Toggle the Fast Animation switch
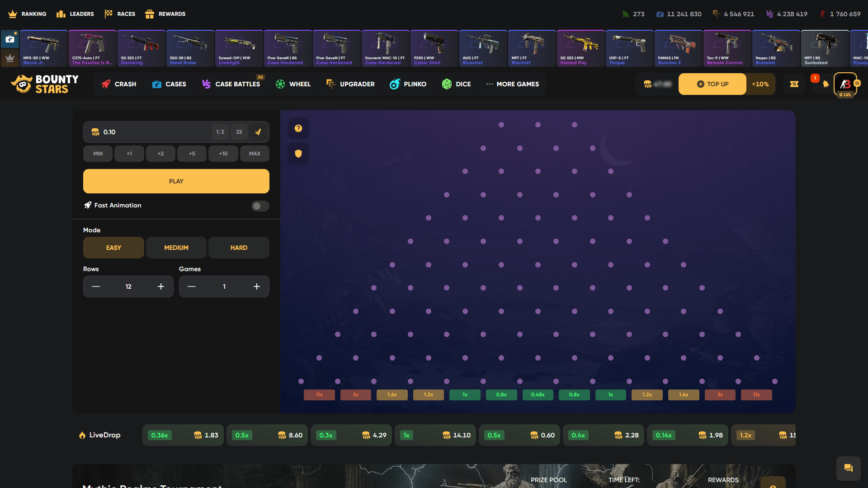The height and width of the screenshot is (488, 868). click(x=260, y=206)
